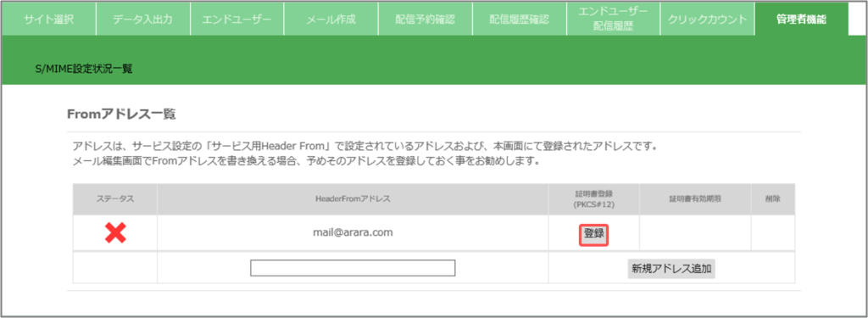Click the Fromアドレス一覧 section title

coord(121,114)
